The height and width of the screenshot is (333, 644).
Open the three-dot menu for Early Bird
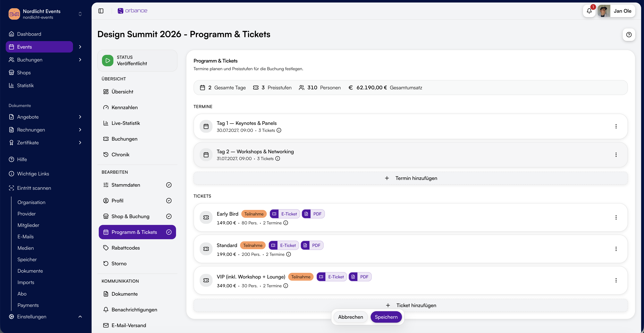[x=616, y=217]
